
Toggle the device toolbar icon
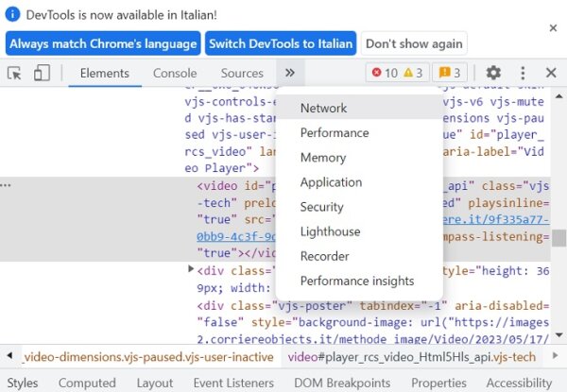(x=42, y=73)
